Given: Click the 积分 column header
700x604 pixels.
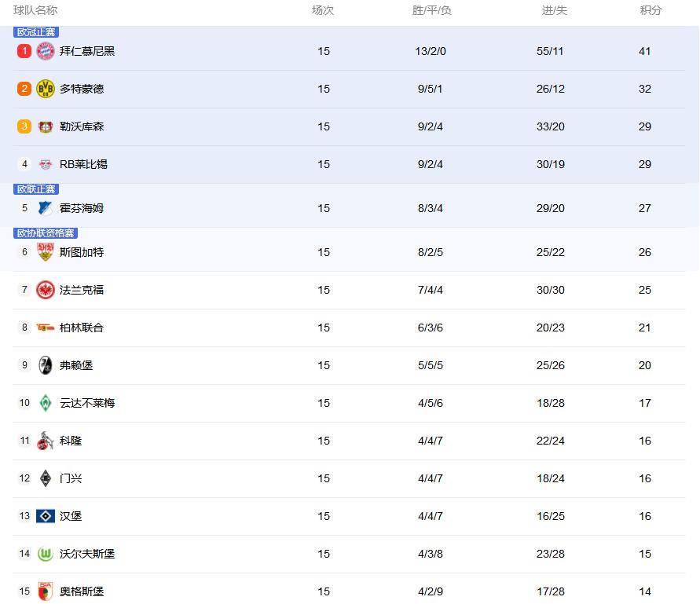Looking at the screenshot, I should coord(651,10).
